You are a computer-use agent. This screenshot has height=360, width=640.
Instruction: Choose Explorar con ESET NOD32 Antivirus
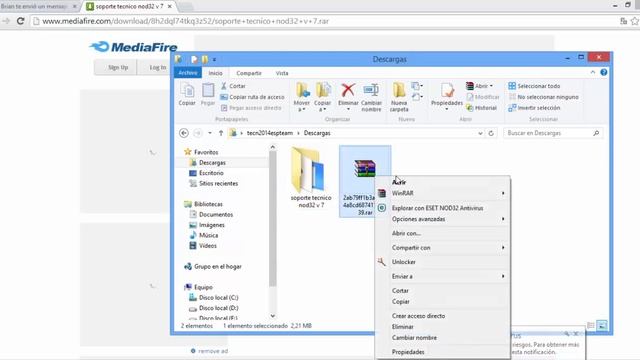[x=443, y=208]
